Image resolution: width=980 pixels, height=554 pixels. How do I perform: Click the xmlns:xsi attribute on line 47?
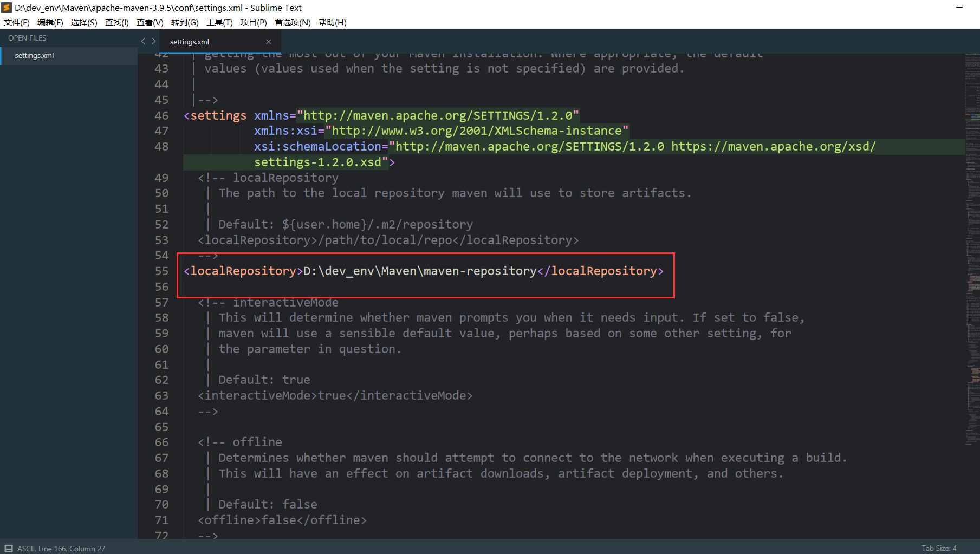pyautogui.click(x=285, y=131)
